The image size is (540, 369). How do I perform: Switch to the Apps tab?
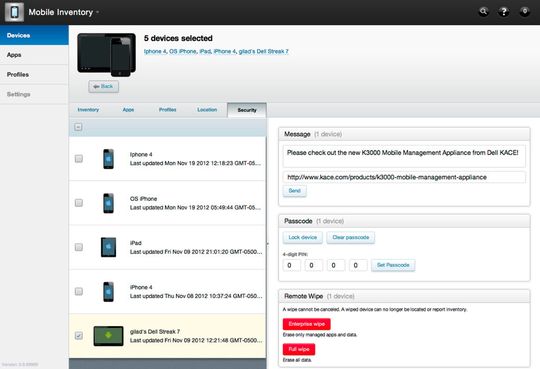click(x=128, y=110)
